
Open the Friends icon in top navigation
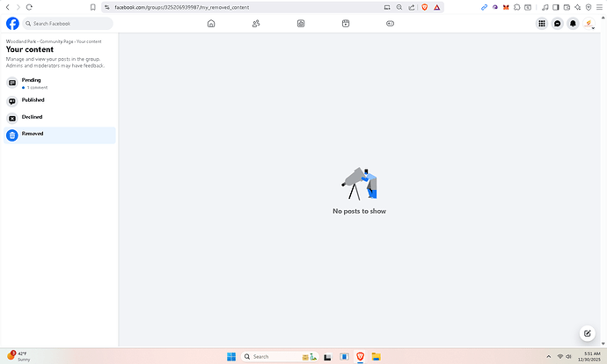coord(256,24)
